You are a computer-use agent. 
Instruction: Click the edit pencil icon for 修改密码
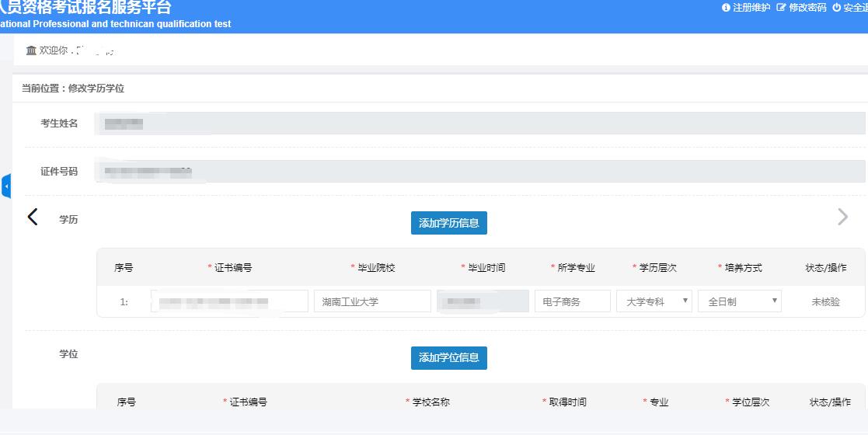(781, 8)
